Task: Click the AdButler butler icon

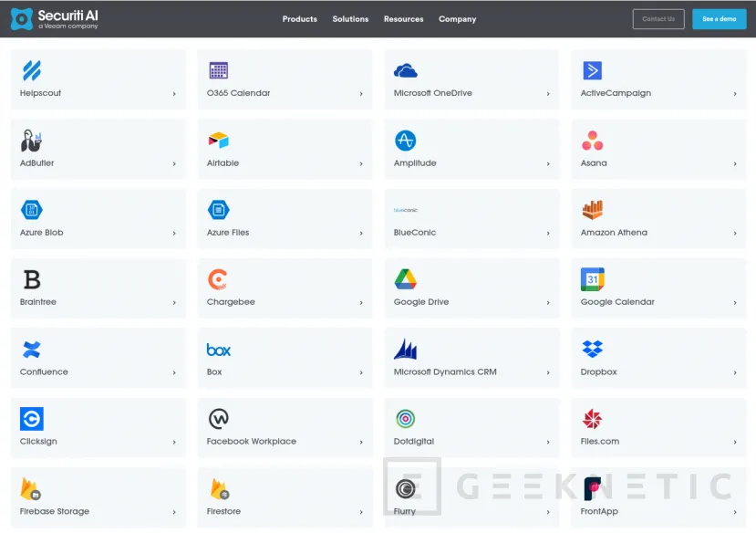Action: 31,141
